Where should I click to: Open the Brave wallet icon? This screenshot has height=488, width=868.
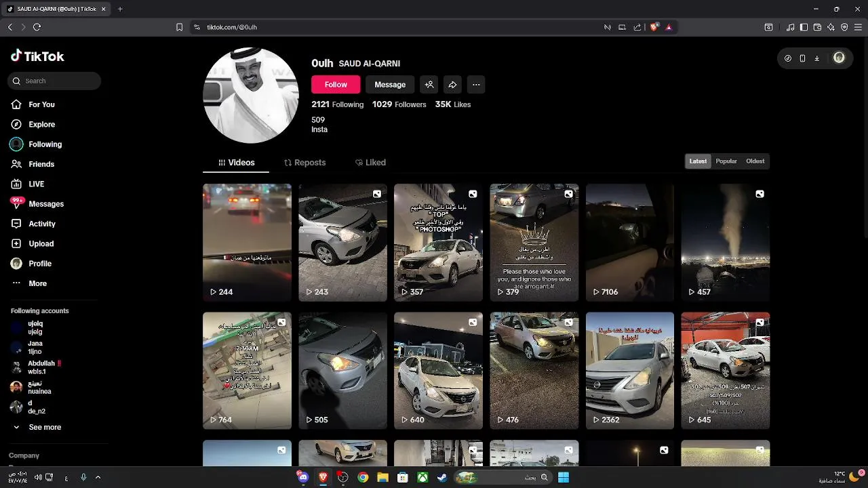tap(817, 27)
